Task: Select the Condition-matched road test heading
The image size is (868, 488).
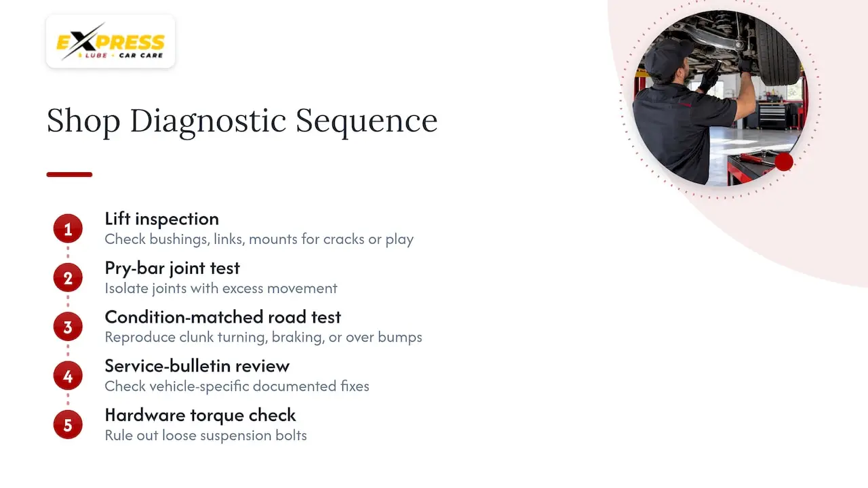Action: coord(223,317)
